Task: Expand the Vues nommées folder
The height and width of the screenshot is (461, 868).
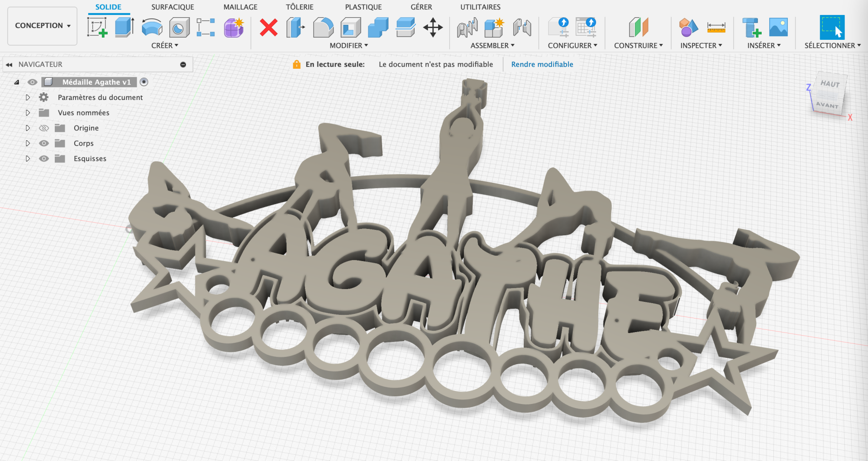Action: click(x=28, y=113)
